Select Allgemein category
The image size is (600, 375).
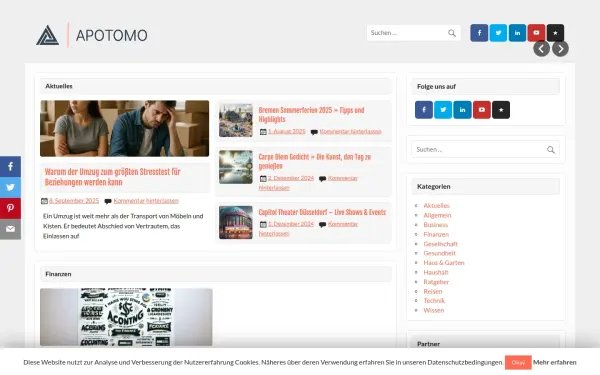pyautogui.click(x=437, y=215)
